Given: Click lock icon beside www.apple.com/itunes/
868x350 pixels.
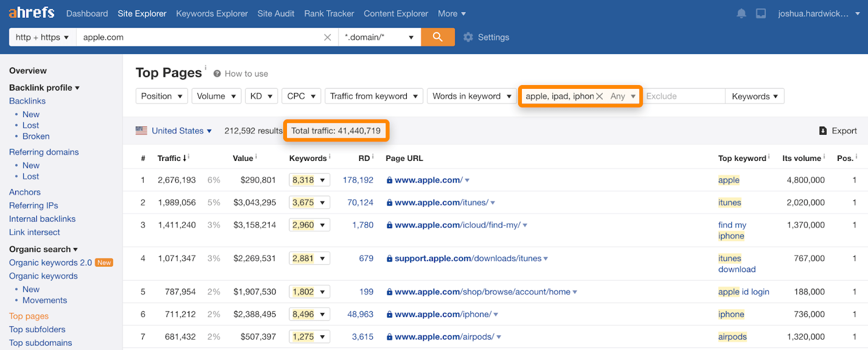Looking at the screenshot, I should coord(390,203).
